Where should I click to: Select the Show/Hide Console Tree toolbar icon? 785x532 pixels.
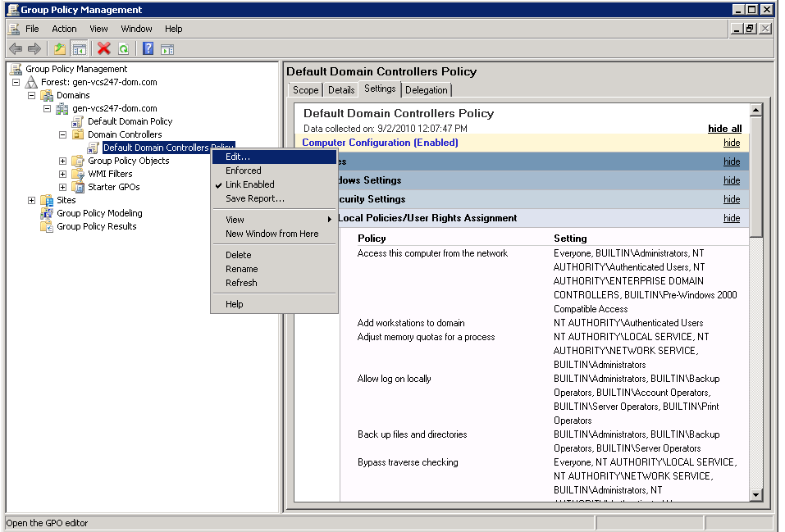(x=78, y=48)
